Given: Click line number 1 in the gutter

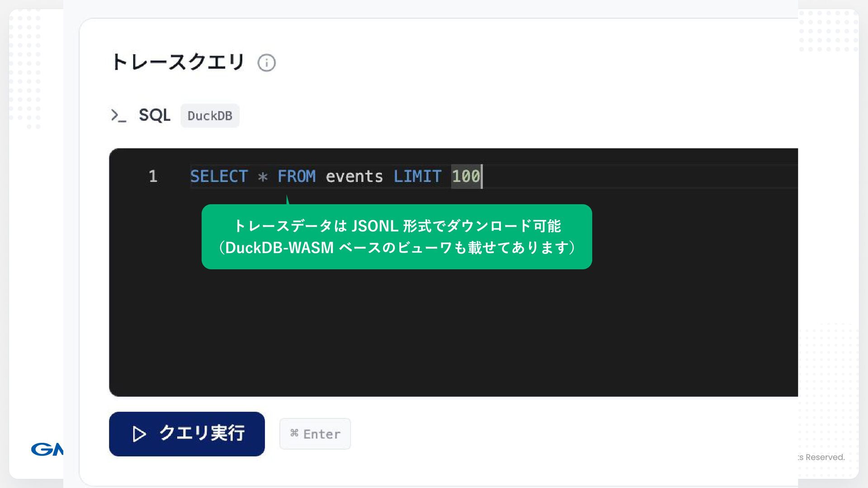Looking at the screenshot, I should 153,176.
